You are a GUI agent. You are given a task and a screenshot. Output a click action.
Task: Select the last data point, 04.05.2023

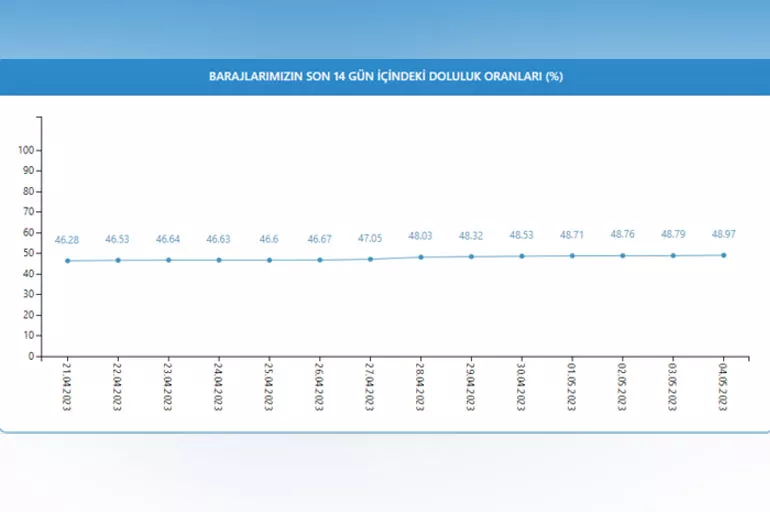tap(724, 255)
